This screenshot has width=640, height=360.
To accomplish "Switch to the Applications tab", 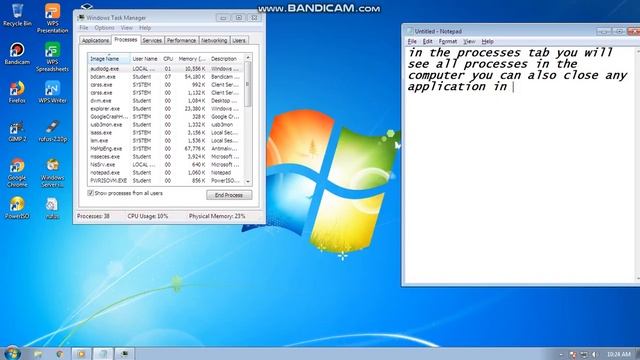I will [95, 40].
